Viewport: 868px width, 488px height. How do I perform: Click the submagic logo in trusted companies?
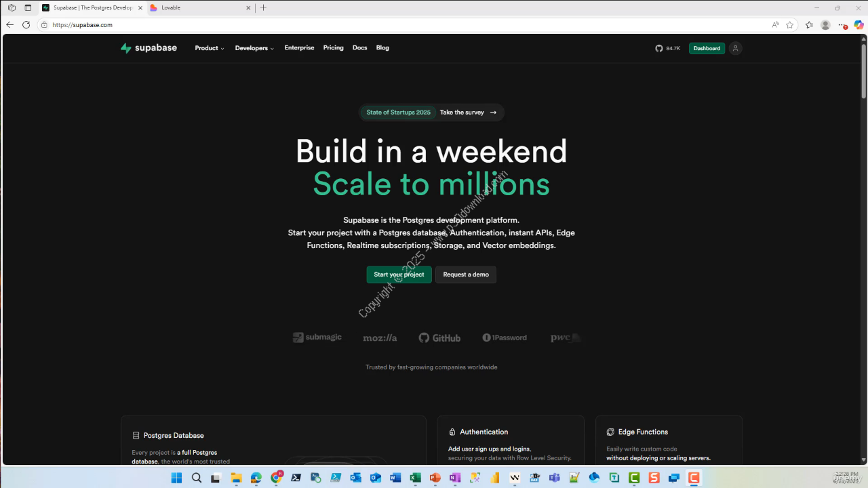pyautogui.click(x=317, y=338)
